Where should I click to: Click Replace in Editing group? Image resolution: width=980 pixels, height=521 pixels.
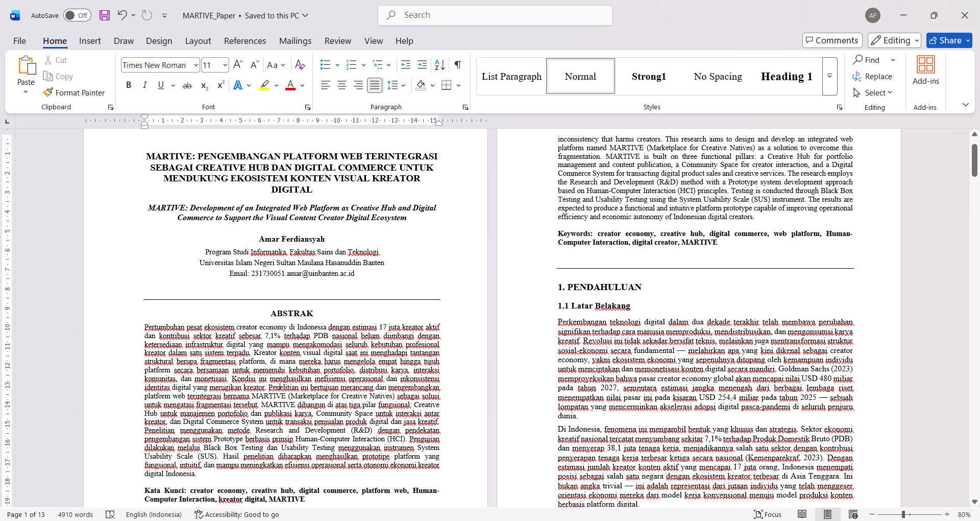(872, 76)
